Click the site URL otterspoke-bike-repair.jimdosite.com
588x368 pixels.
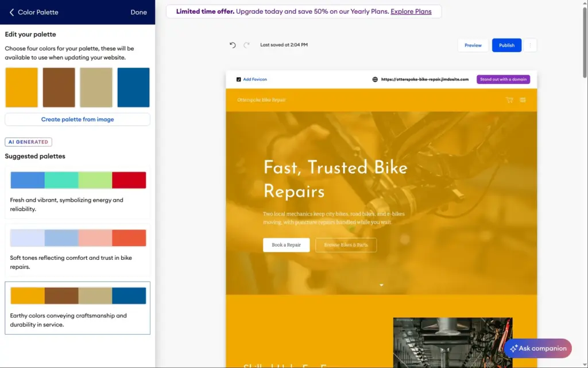425,79
